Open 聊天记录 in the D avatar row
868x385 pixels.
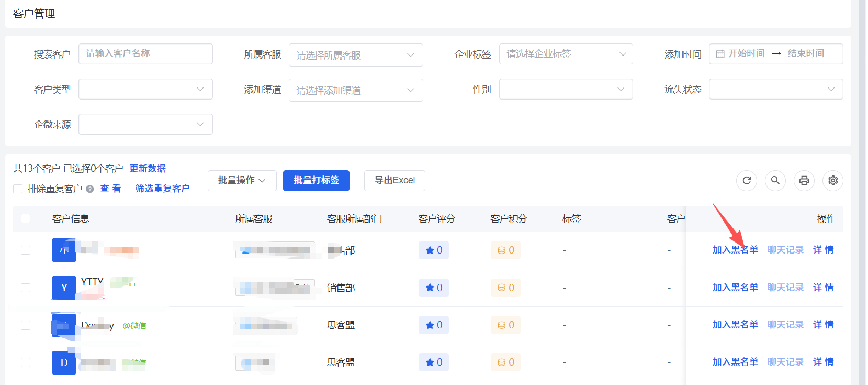(x=785, y=362)
